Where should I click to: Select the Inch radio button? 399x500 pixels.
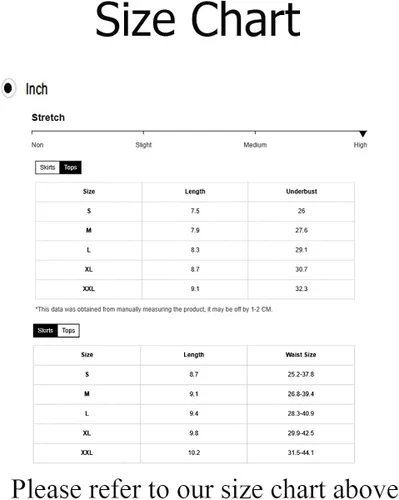pos(8,88)
